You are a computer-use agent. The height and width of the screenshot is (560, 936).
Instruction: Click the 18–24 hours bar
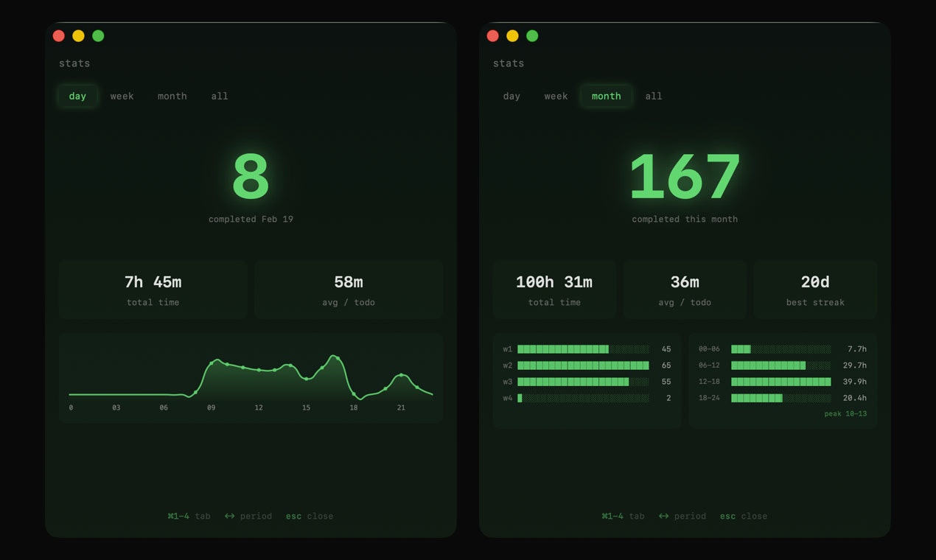780,398
